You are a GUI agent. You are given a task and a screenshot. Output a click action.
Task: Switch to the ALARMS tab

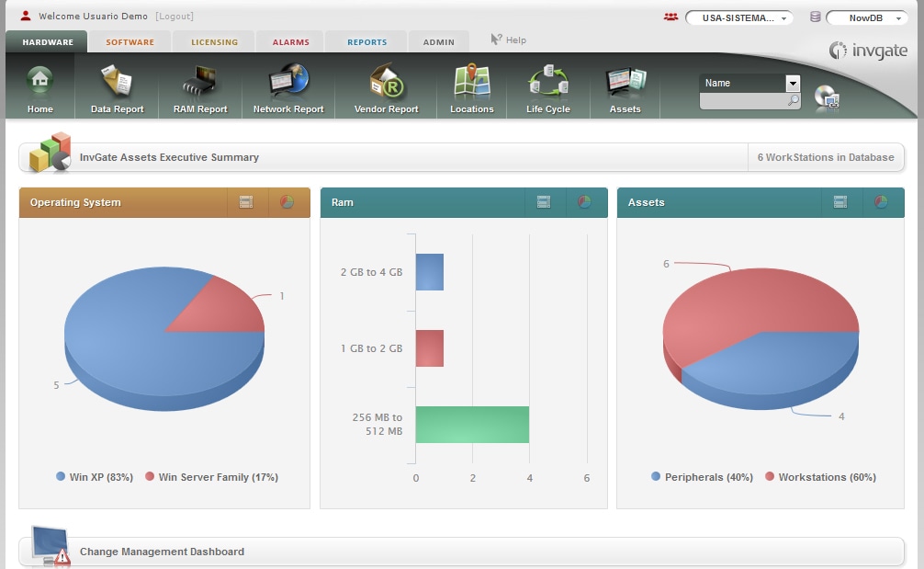coord(290,42)
